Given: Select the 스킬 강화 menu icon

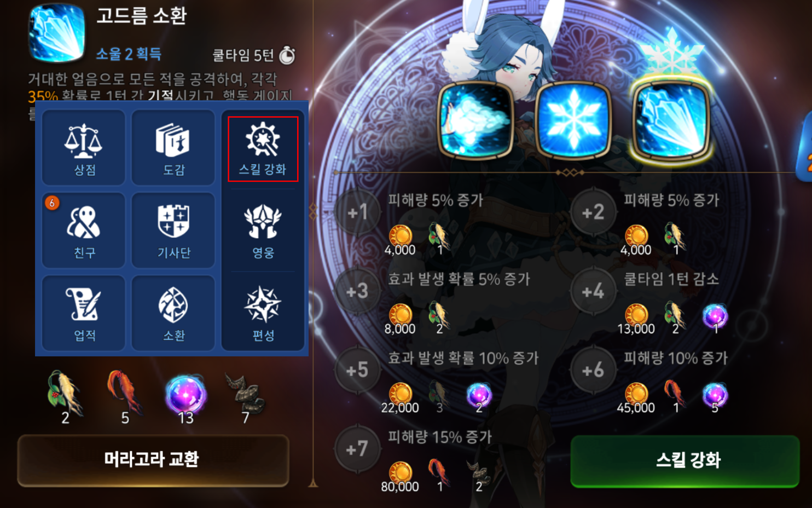Looking at the screenshot, I should [263, 149].
